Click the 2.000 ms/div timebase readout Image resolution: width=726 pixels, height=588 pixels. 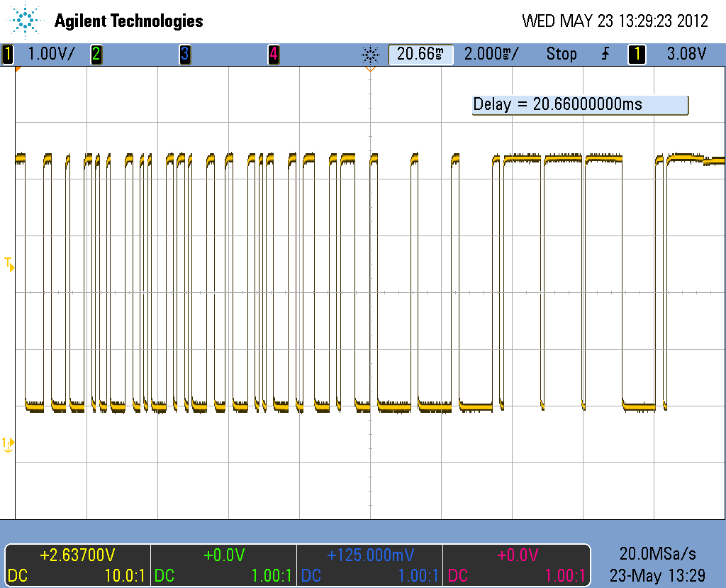click(491, 54)
